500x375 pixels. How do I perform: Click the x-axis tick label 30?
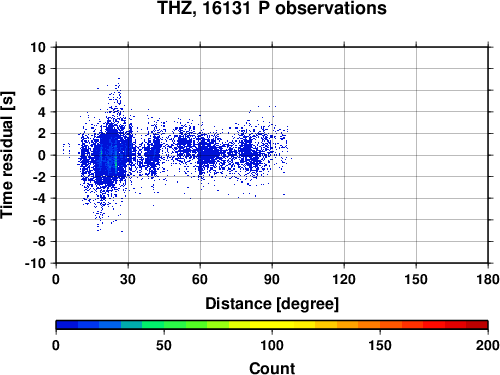128,279
